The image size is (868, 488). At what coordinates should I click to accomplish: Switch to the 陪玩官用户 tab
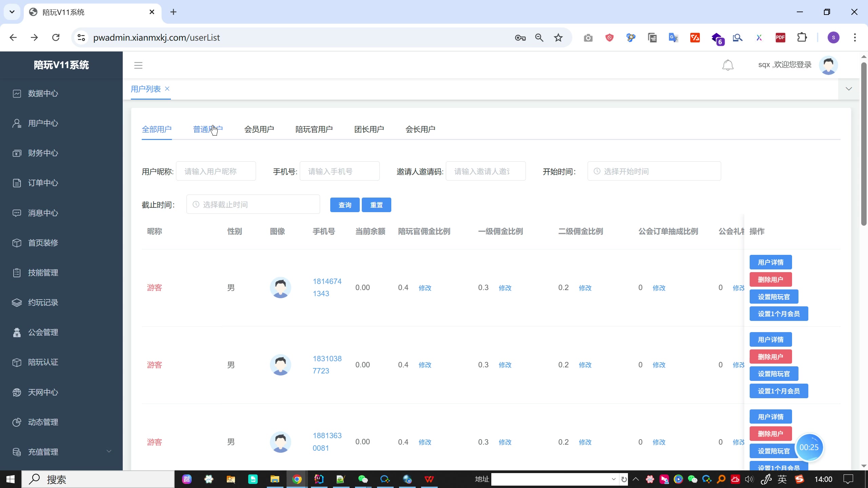coord(314,129)
